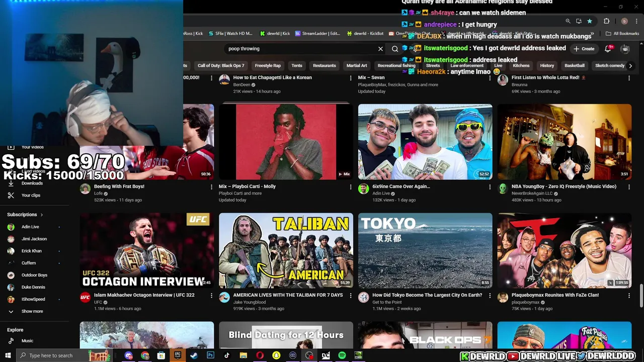
Task: Select the Kitchens topic chip
Action: [521, 66]
